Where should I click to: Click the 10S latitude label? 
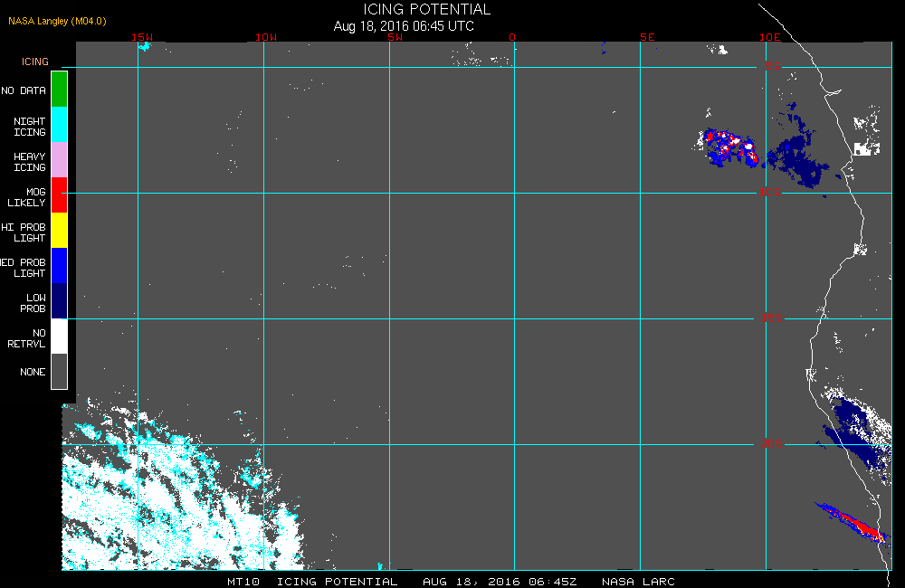tap(769, 192)
